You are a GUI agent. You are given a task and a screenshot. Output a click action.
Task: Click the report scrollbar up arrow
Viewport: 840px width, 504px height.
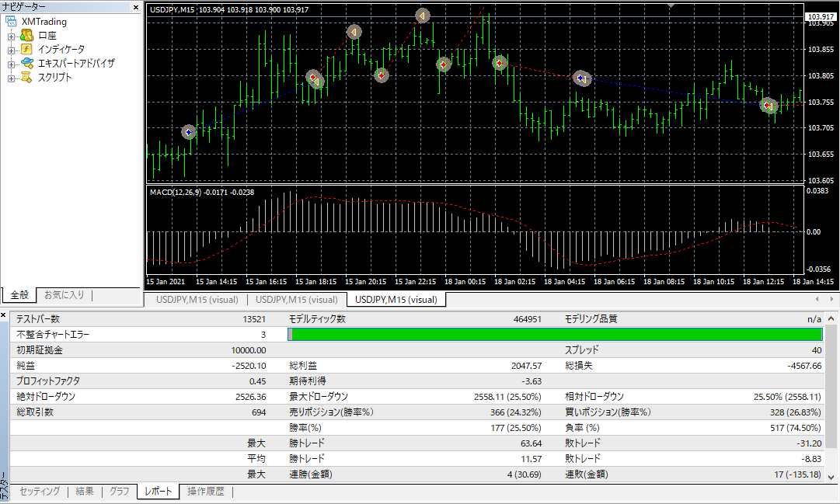click(x=831, y=318)
